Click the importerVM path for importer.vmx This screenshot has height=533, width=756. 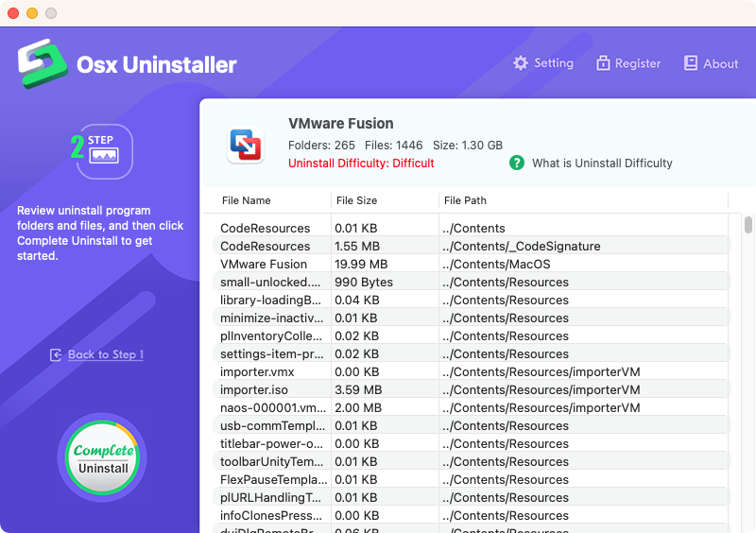tap(541, 372)
